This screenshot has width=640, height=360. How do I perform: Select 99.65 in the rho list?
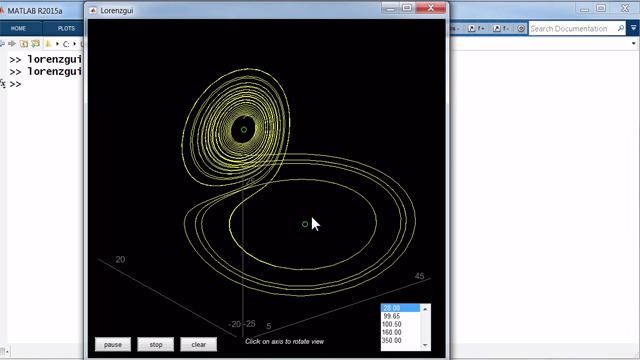[x=400, y=316]
